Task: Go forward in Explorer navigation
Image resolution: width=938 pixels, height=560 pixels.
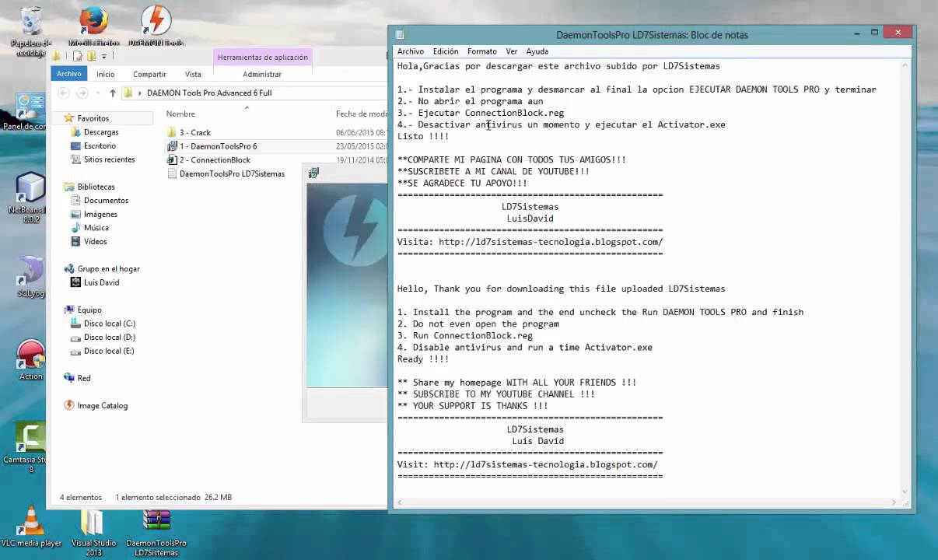Action: pos(82,93)
